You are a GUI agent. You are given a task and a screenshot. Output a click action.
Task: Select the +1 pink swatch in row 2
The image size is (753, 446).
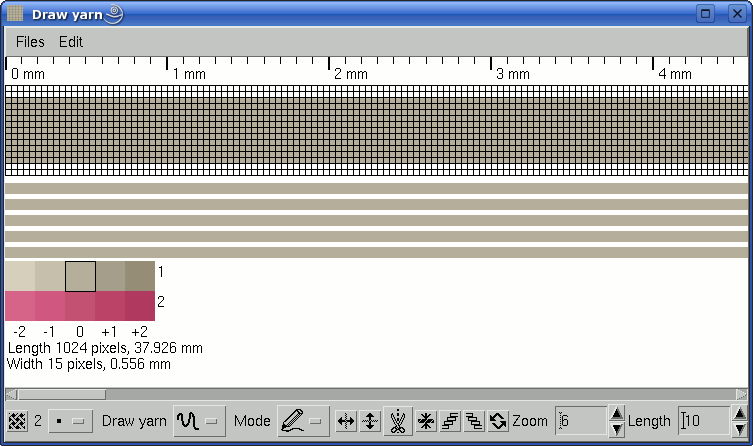[x=110, y=306]
